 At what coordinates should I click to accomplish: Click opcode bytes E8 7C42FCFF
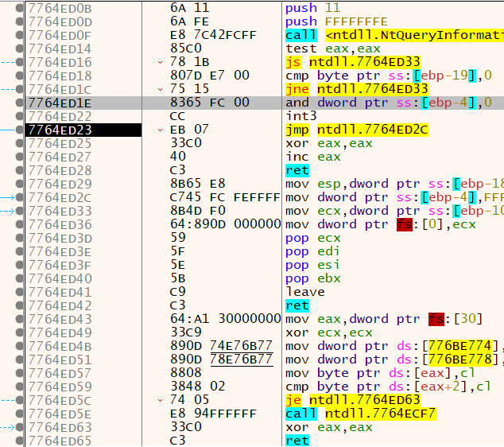(x=213, y=35)
